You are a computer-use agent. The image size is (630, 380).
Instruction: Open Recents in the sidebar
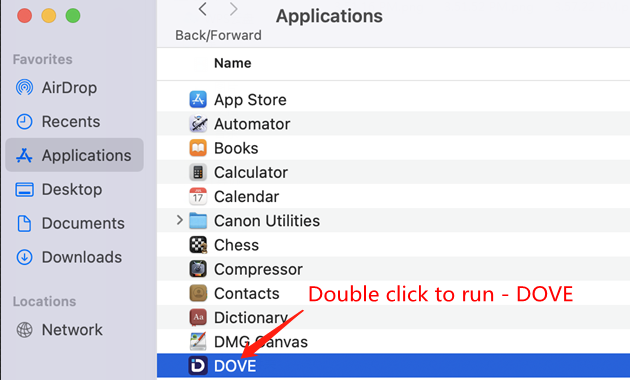coord(58,121)
